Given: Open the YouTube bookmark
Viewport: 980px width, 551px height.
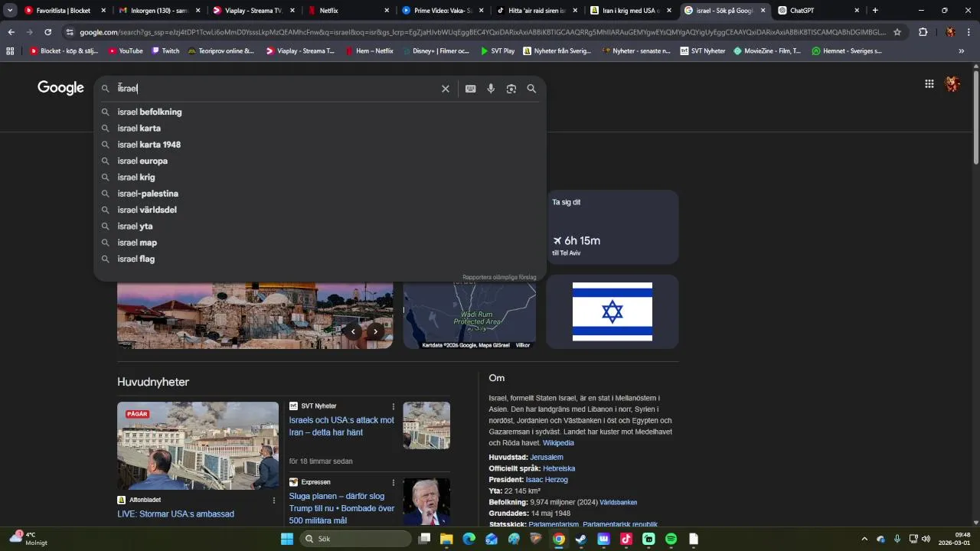Looking at the screenshot, I should click(126, 51).
